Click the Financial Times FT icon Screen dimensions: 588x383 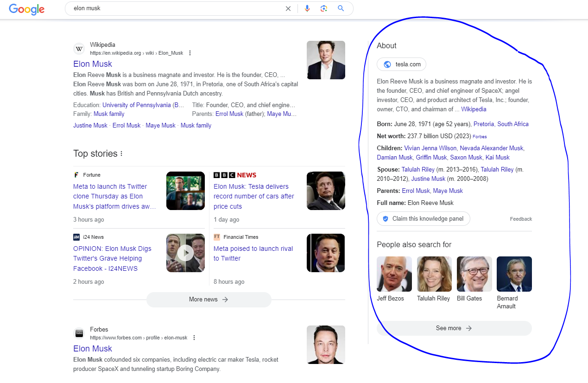(x=217, y=237)
